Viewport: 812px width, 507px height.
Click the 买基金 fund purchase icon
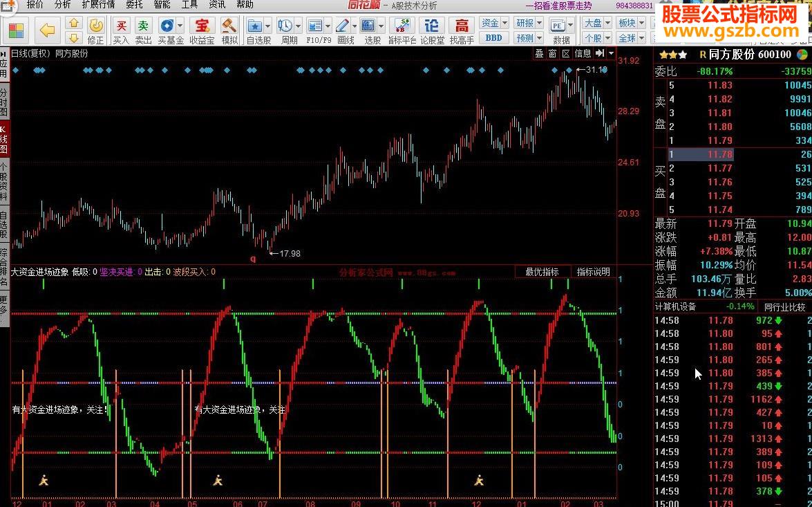[x=167, y=31]
